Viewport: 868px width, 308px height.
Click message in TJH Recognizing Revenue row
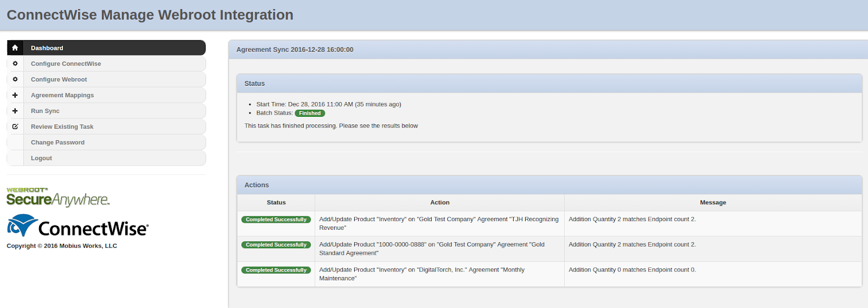point(632,219)
